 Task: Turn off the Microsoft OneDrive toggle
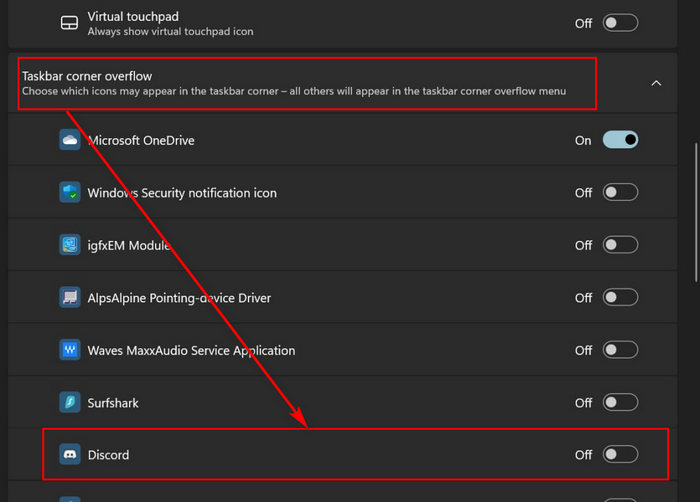pos(620,140)
